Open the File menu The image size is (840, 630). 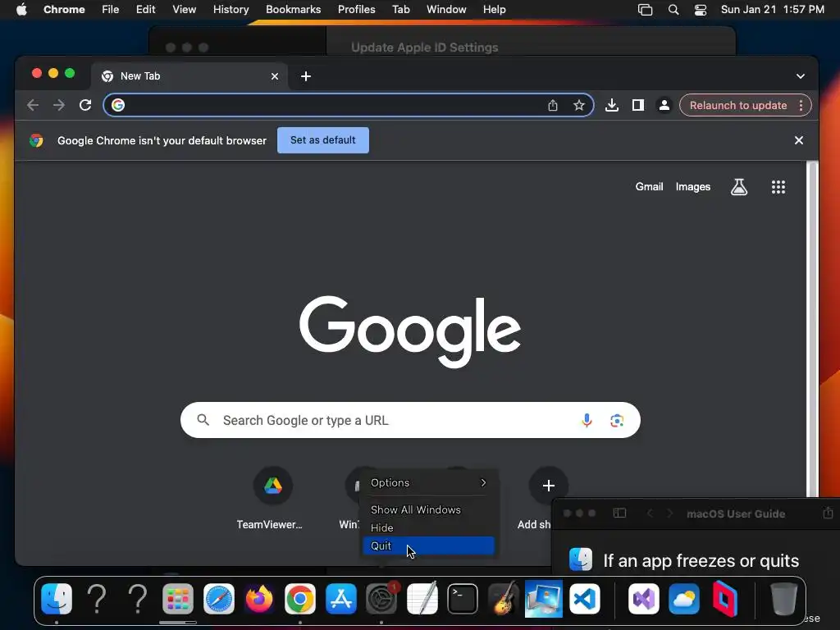click(x=111, y=10)
